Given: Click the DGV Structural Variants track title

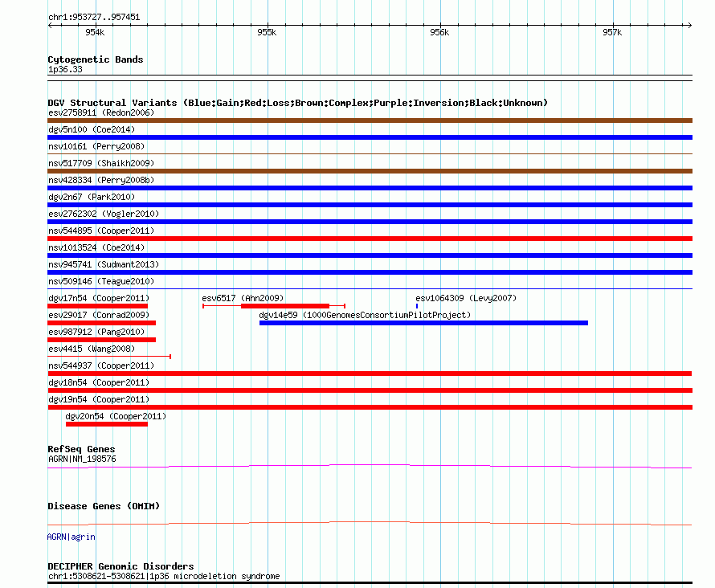Looking at the screenshot, I should click(x=298, y=103).
